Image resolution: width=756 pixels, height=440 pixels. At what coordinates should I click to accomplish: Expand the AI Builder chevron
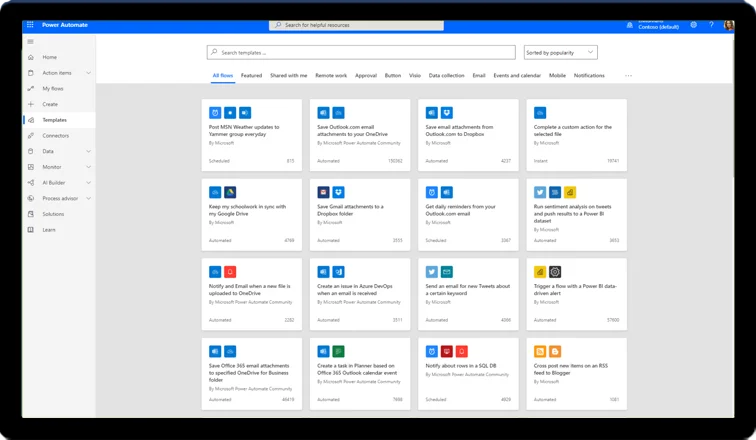88,182
